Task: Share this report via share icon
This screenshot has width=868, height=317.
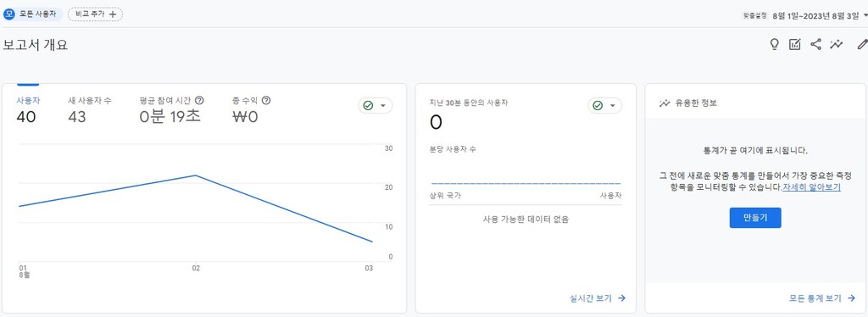Action: (x=815, y=45)
